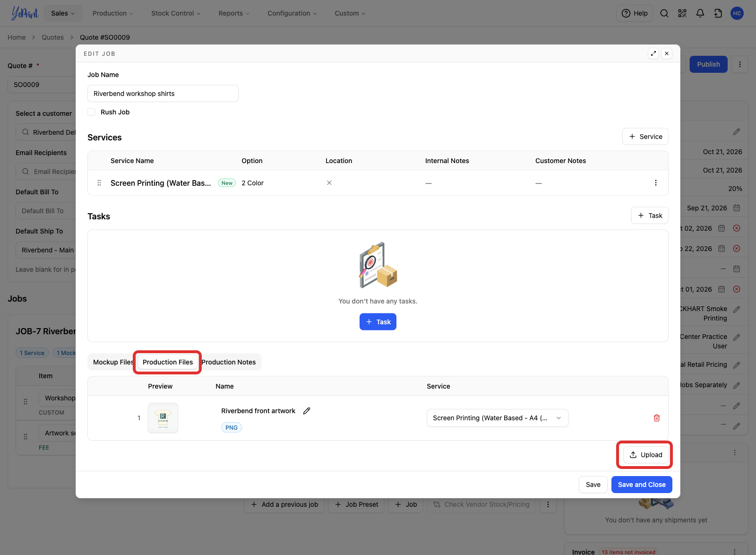The image size is (756, 555).
Task: Edit the Riverbend front artwork name pencil
Action: 307,411
